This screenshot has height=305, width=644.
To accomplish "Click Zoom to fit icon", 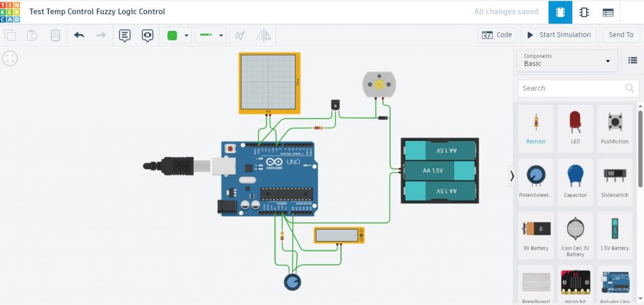I will point(10,58).
